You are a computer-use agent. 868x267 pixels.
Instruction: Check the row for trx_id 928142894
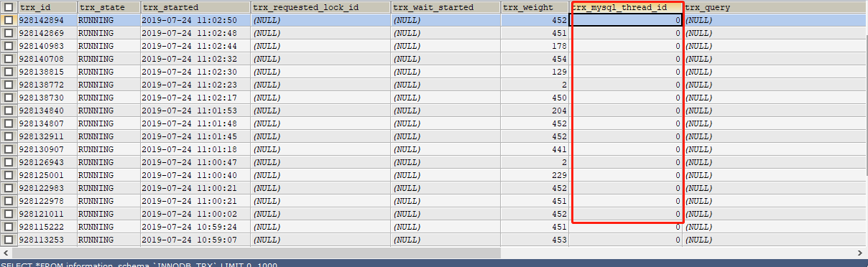[x=9, y=21]
